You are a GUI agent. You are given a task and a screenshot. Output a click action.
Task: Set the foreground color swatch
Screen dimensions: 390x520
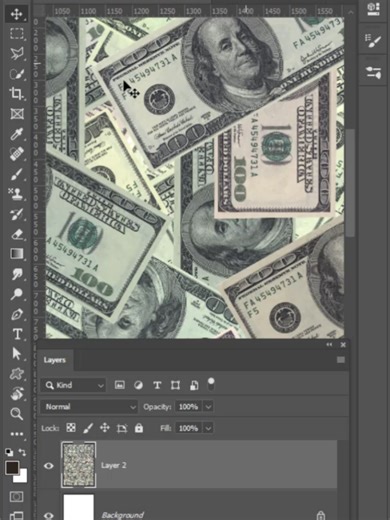[12, 467]
